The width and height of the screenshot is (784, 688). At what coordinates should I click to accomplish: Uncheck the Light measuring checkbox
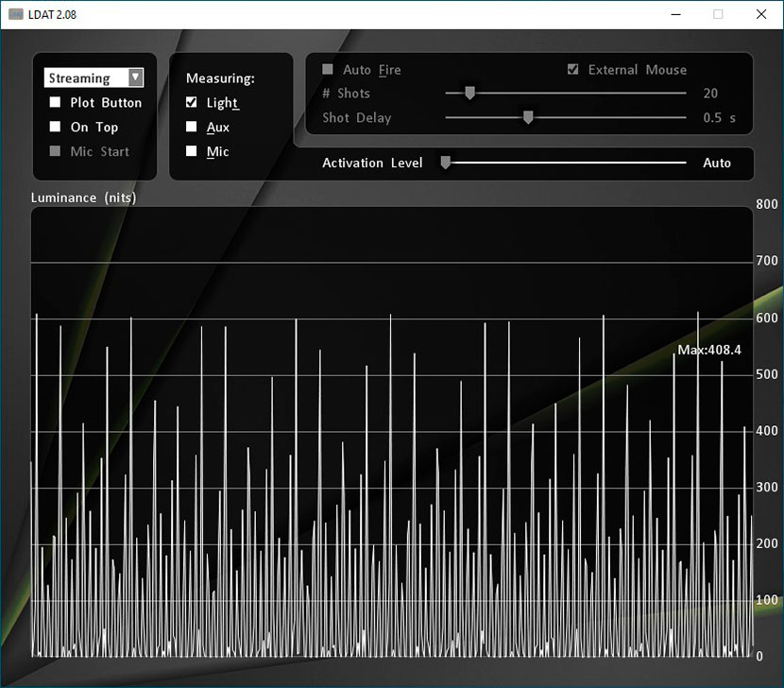[x=191, y=102]
